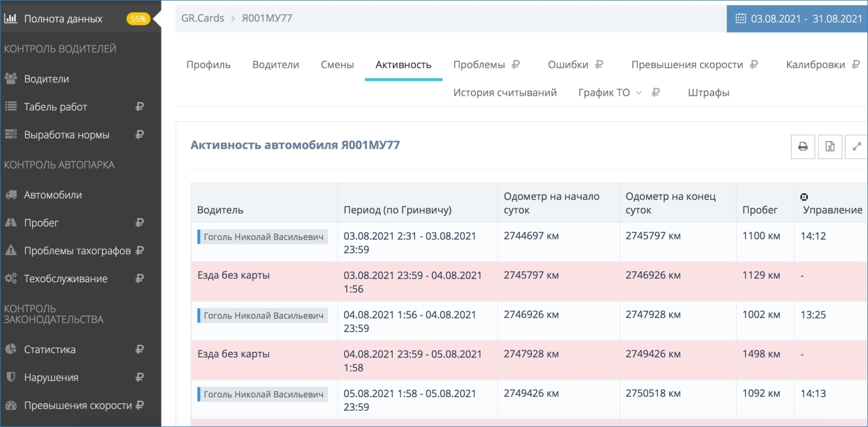Open the Калибровки tab

tap(815, 64)
